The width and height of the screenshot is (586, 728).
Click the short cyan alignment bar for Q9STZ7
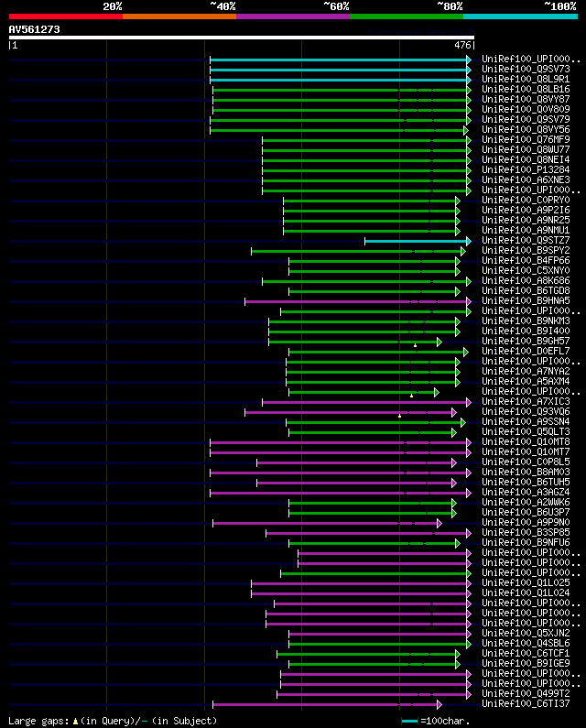point(418,241)
